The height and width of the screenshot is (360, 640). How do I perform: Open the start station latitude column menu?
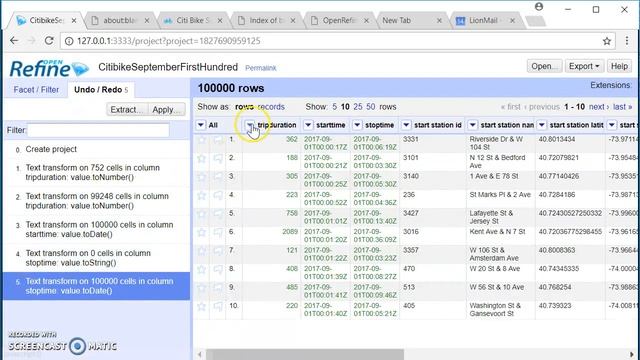[x=542, y=125]
